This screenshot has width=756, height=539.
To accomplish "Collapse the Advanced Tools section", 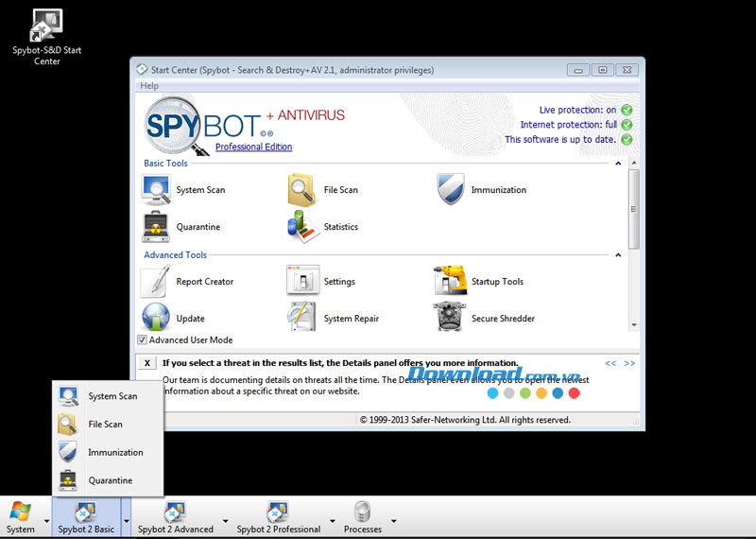I will tap(619, 255).
